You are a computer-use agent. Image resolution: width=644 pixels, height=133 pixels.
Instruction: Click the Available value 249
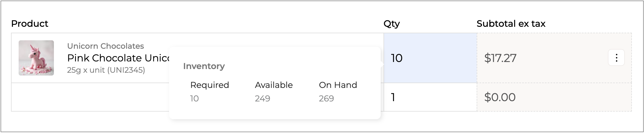pyautogui.click(x=262, y=98)
